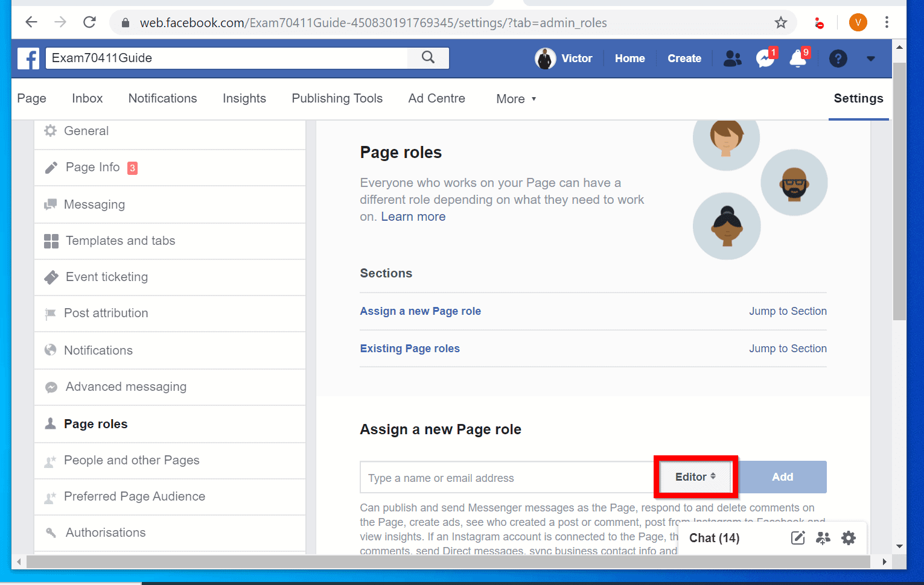Open the notifications bell icon
Viewport: 924px width, 585px height.
pos(798,58)
